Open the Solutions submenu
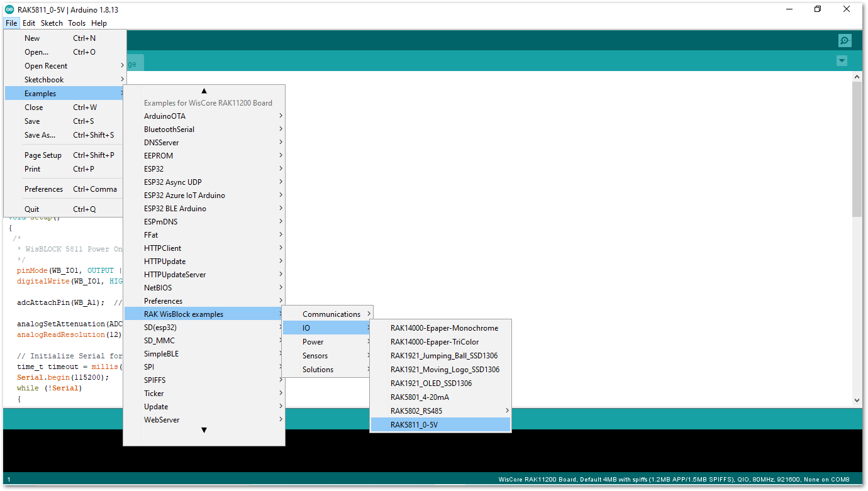Screen dimensions: 868x491 [328, 370]
